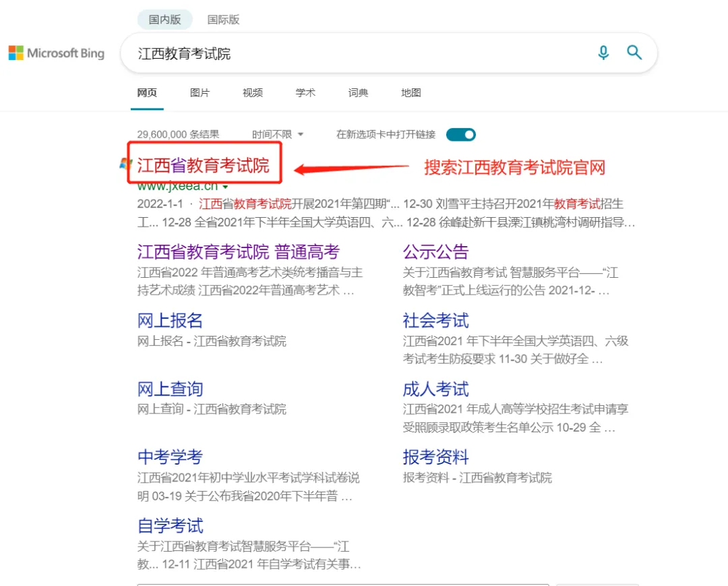Open the 地图 maps tab

(x=411, y=93)
